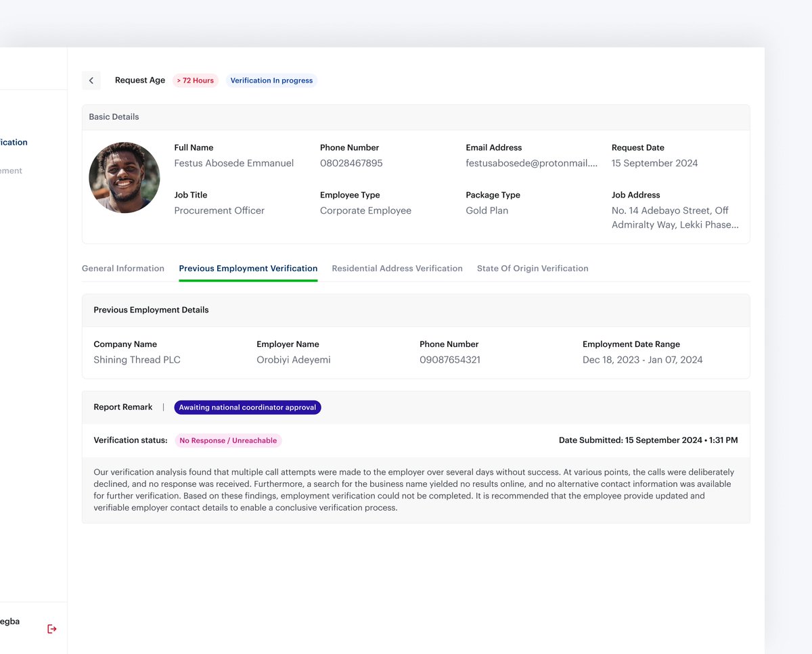Viewport: 812px width, 654px height.
Task: Open State Of Origin Verification tab
Action: pos(533,268)
